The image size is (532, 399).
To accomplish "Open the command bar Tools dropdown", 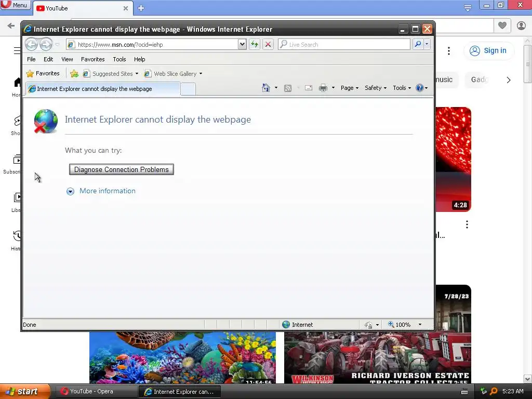I will 402,88.
